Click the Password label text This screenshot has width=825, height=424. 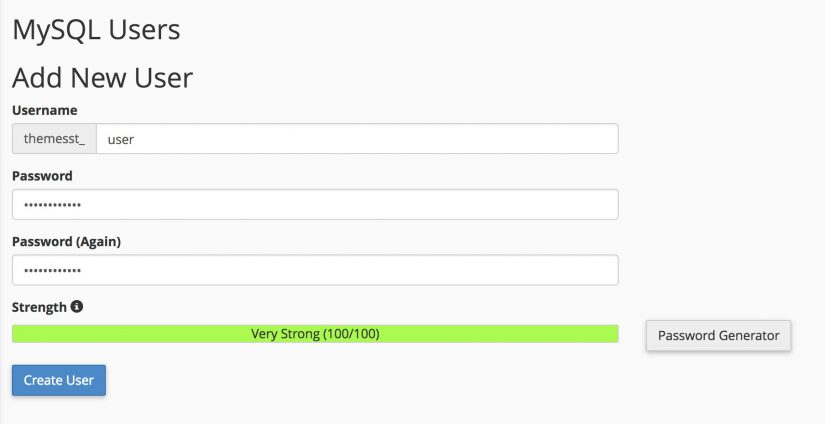42,176
